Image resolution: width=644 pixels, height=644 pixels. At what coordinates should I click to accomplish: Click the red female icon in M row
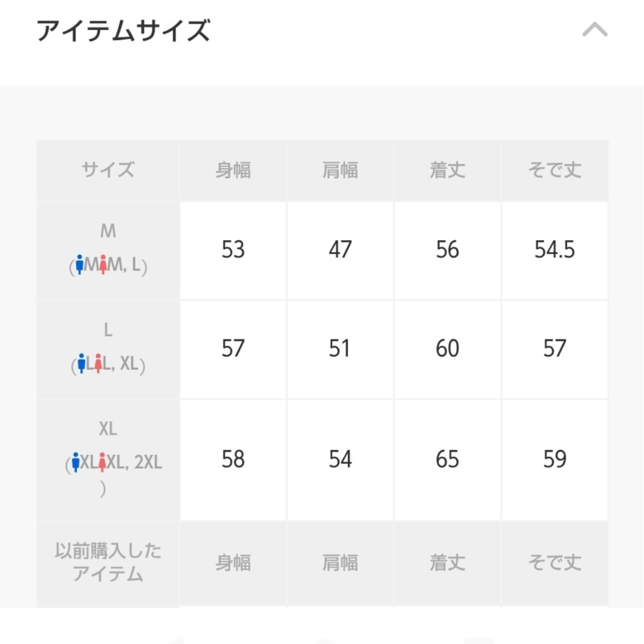pyautogui.click(x=103, y=264)
